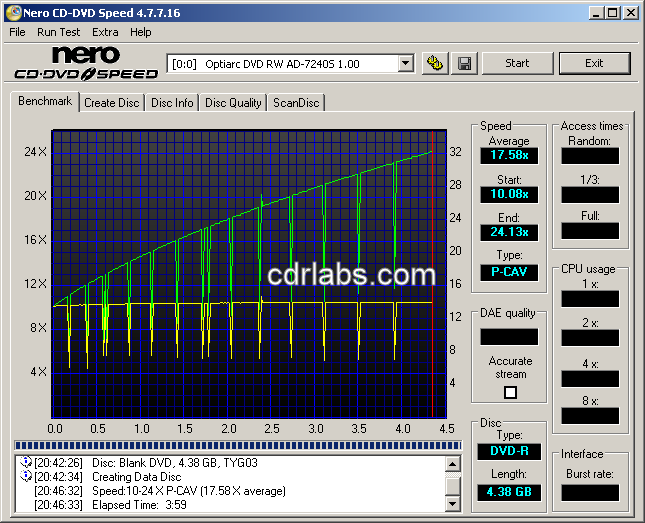The width and height of the screenshot is (645, 523).
Task: Click the options icon beside the drive selector
Action: [x=435, y=63]
